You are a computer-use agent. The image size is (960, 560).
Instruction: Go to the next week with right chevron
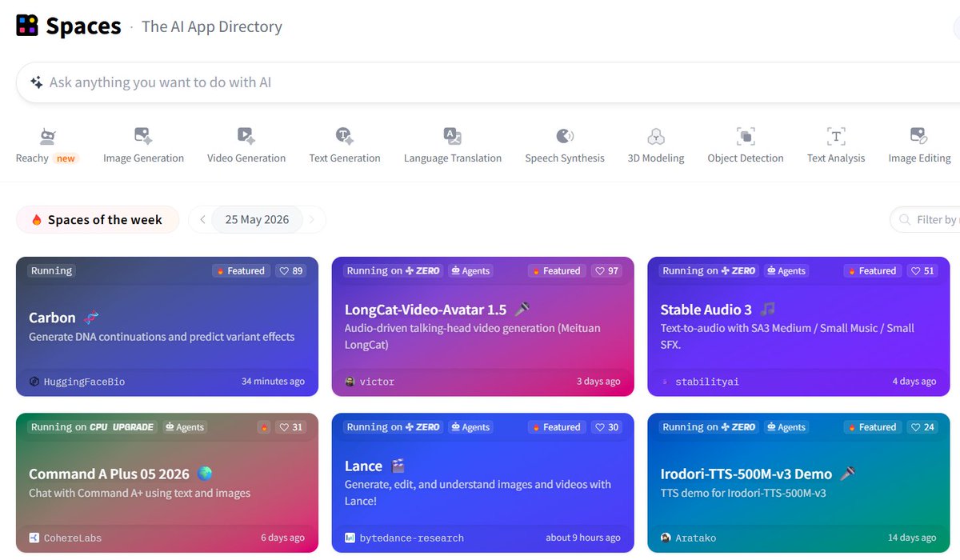[x=312, y=219]
